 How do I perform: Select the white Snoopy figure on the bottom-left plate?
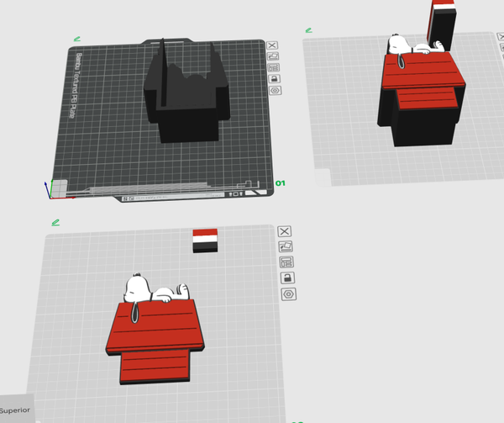156,289
